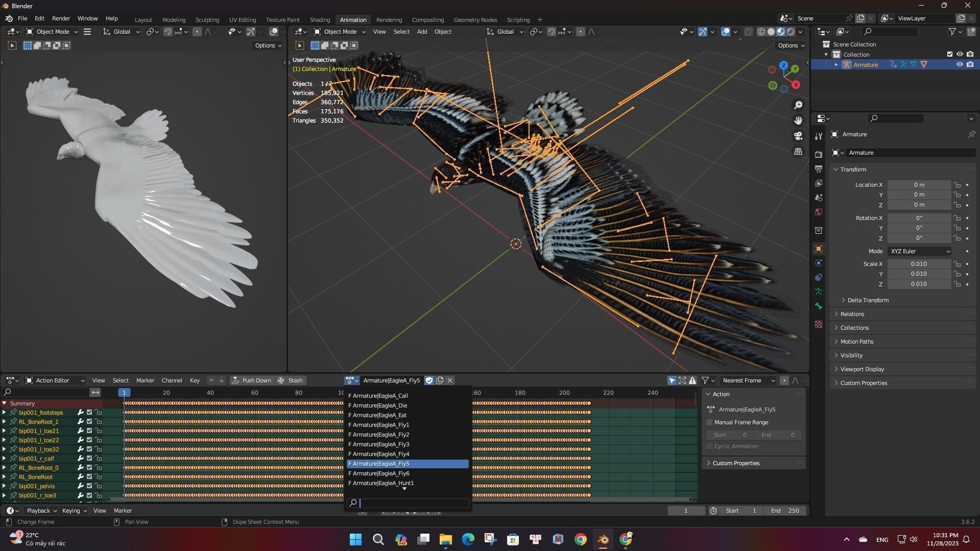Click the fake user shield icon

point(429,380)
